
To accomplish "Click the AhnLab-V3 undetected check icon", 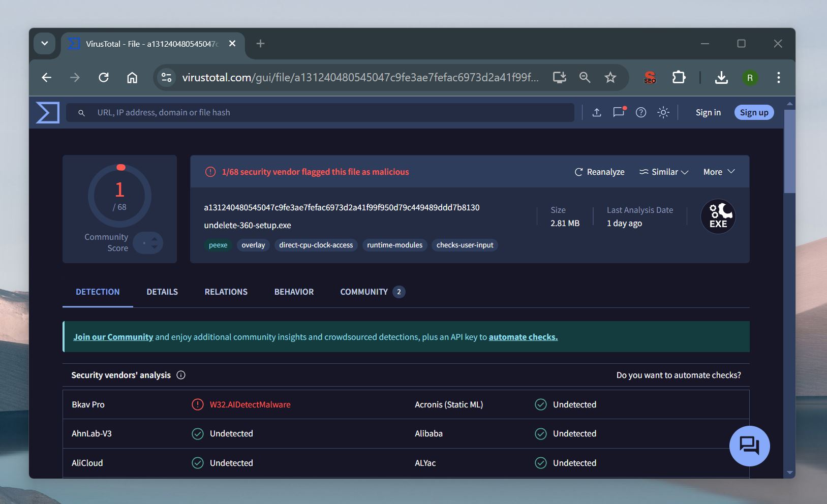I will click(x=198, y=433).
